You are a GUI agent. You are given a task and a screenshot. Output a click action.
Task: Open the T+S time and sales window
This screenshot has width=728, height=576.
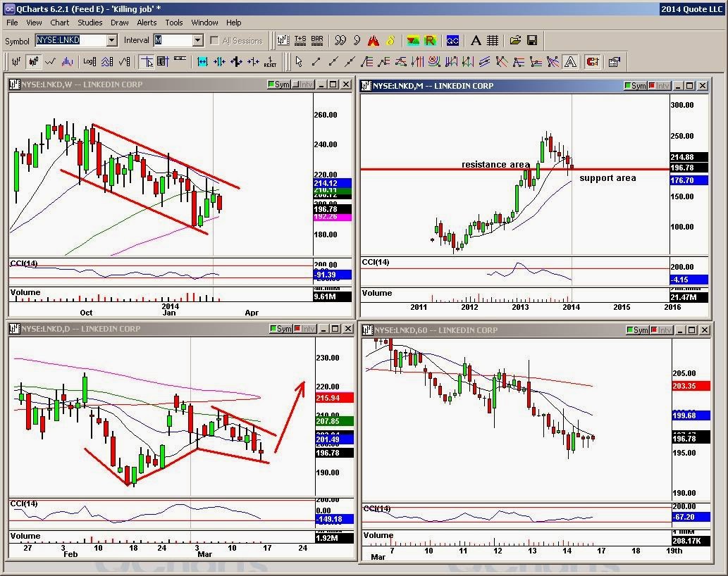click(x=300, y=41)
